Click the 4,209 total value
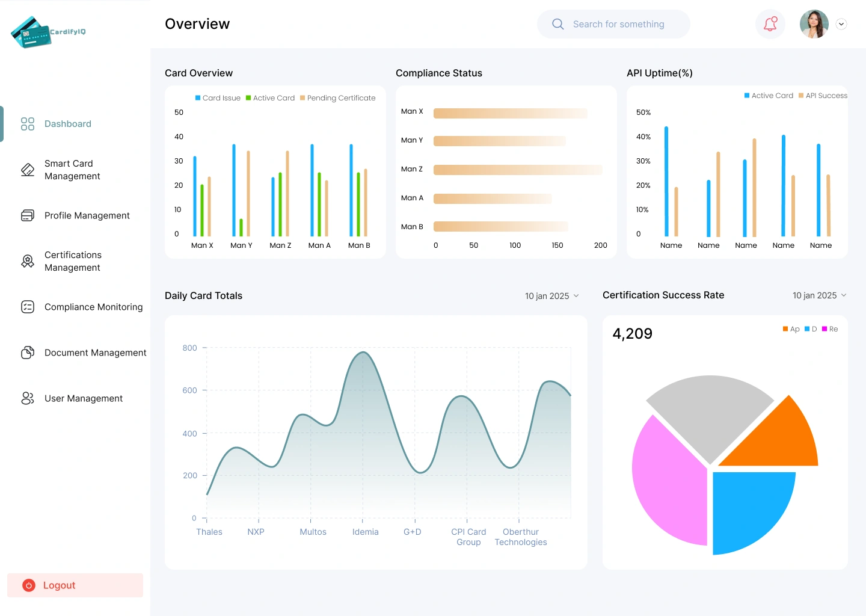The width and height of the screenshot is (866, 616). (632, 334)
